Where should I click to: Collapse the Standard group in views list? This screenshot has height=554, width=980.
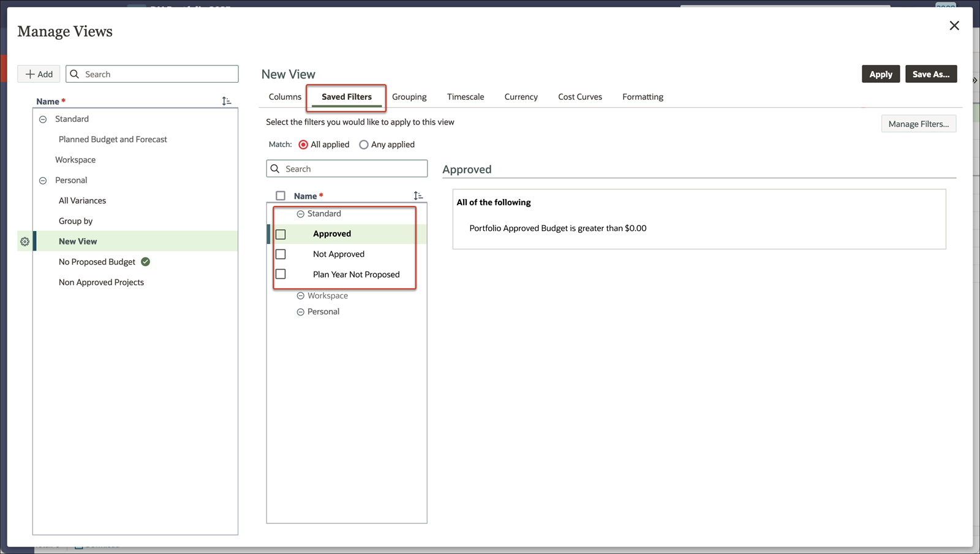coord(43,120)
